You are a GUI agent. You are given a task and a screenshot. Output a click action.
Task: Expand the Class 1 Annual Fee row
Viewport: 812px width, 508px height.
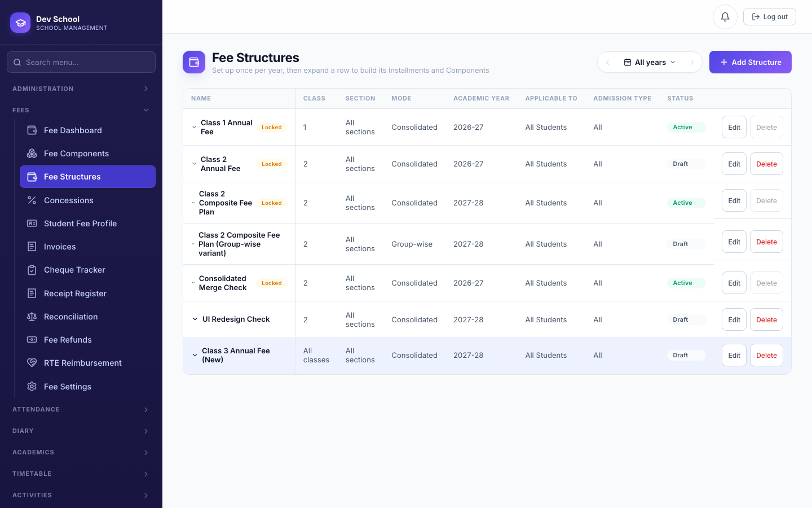195,128
